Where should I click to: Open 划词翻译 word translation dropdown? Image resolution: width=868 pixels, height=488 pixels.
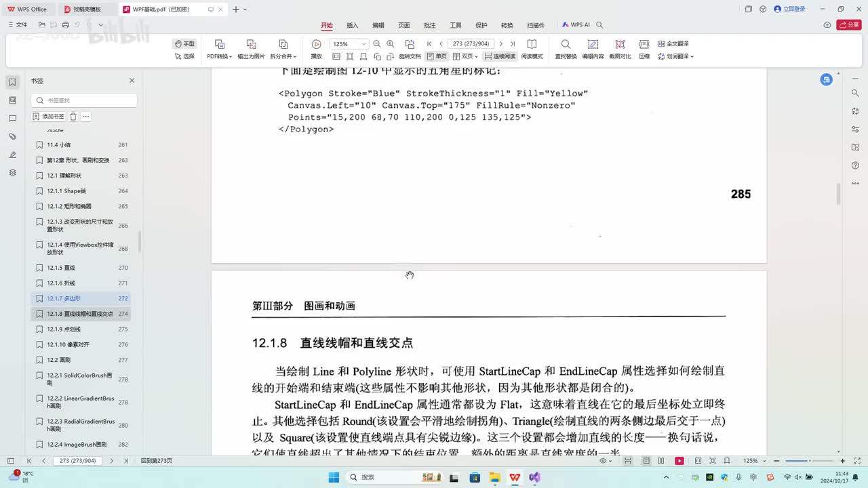coord(675,56)
